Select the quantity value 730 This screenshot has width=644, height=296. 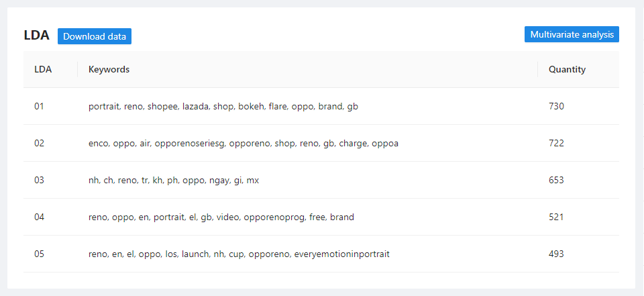[x=556, y=106]
